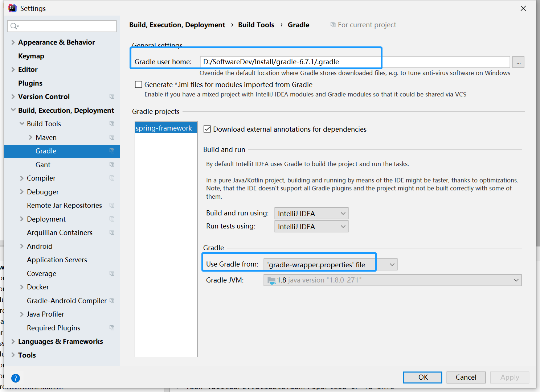Screen dimensions: 540x392
Task: Uncheck Download external annotations for dependencies
Action: click(x=207, y=129)
